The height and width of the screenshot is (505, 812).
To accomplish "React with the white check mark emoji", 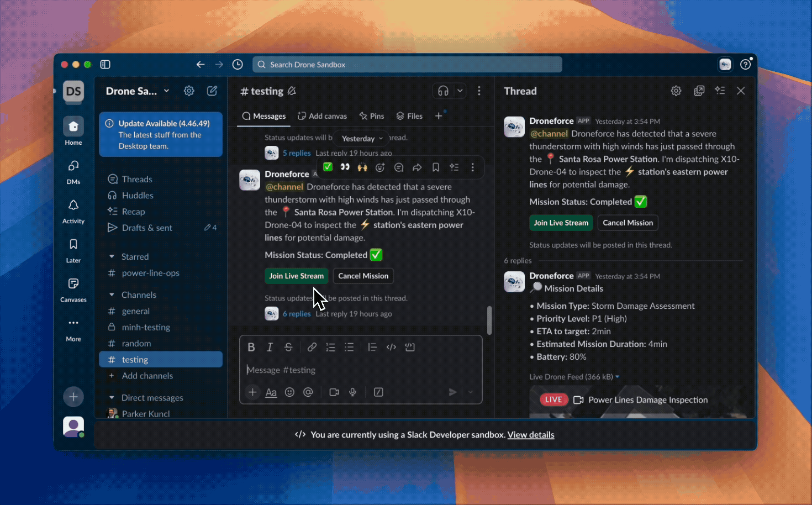I will point(328,167).
